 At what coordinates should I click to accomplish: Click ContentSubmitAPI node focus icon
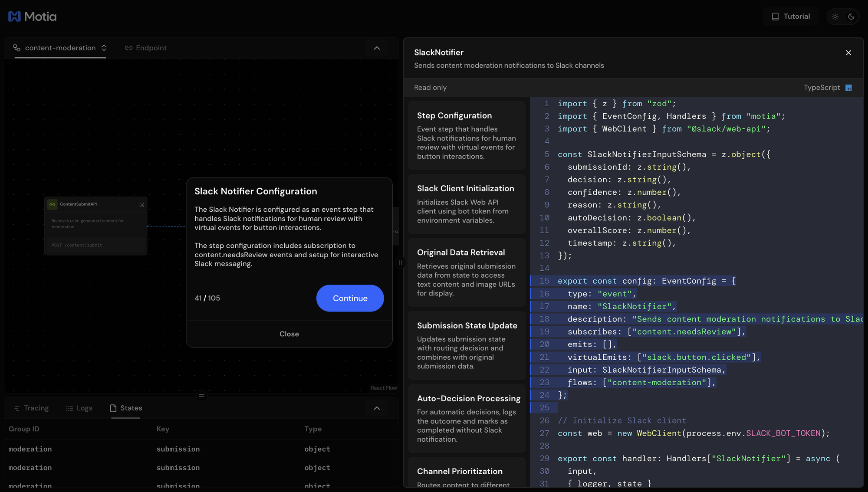[141, 204]
